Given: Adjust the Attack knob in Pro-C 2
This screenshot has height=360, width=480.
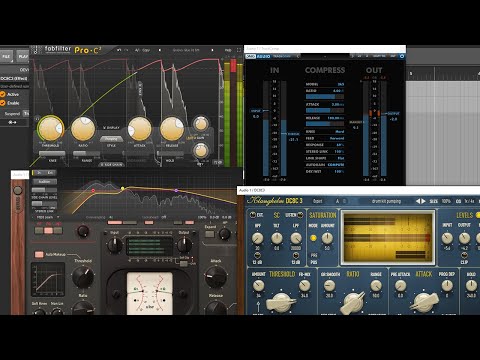Looking at the screenshot, I should (x=140, y=129).
